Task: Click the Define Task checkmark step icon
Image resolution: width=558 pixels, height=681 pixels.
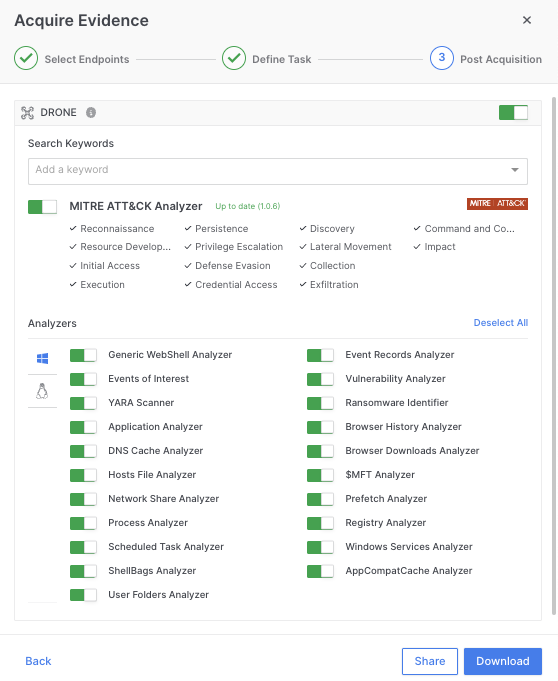Action: tap(234, 58)
